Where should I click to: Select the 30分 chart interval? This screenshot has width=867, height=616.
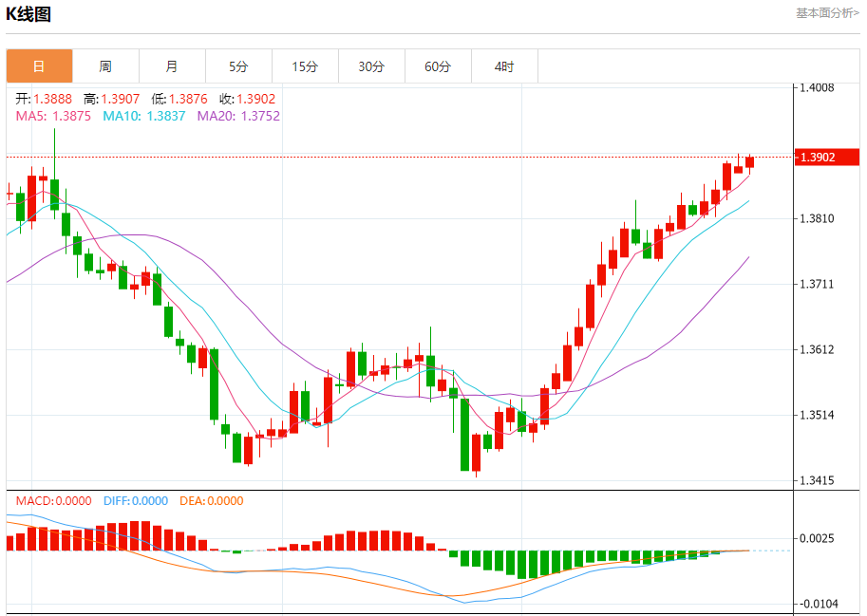(x=371, y=66)
